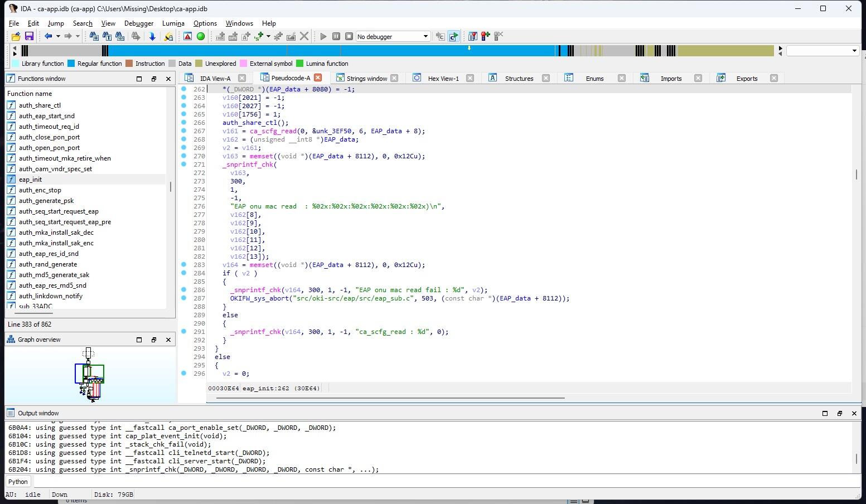Click the green plus string icon
This screenshot has width=866, height=504.
pos(259,37)
